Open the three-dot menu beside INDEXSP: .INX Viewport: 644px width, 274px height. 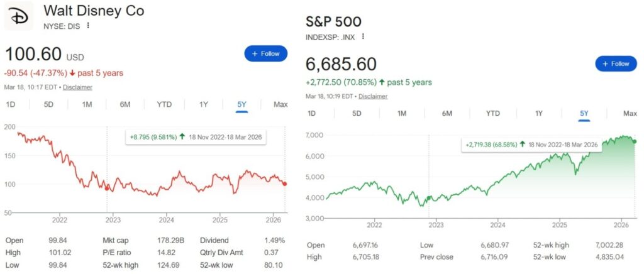pyautogui.click(x=363, y=36)
